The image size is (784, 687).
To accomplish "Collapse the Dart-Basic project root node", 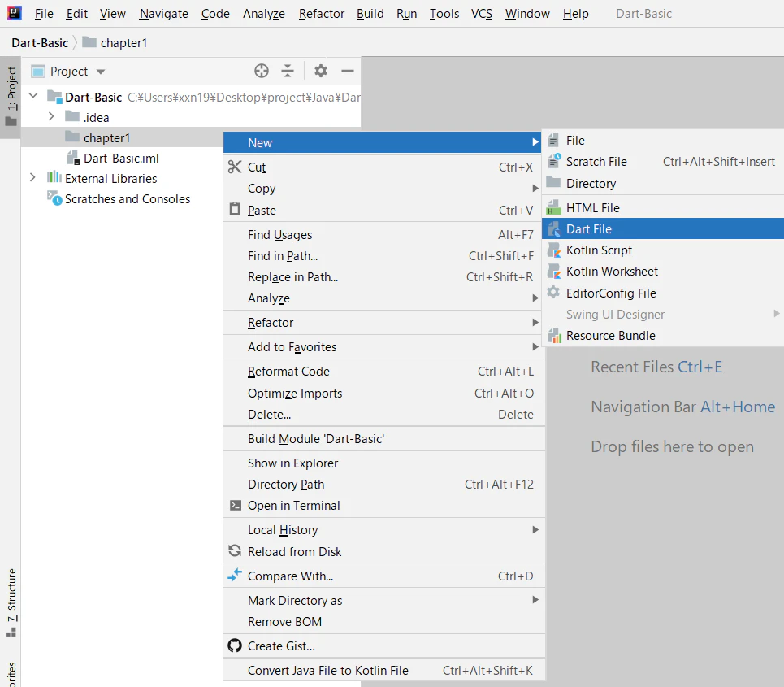I will coord(33,95).
